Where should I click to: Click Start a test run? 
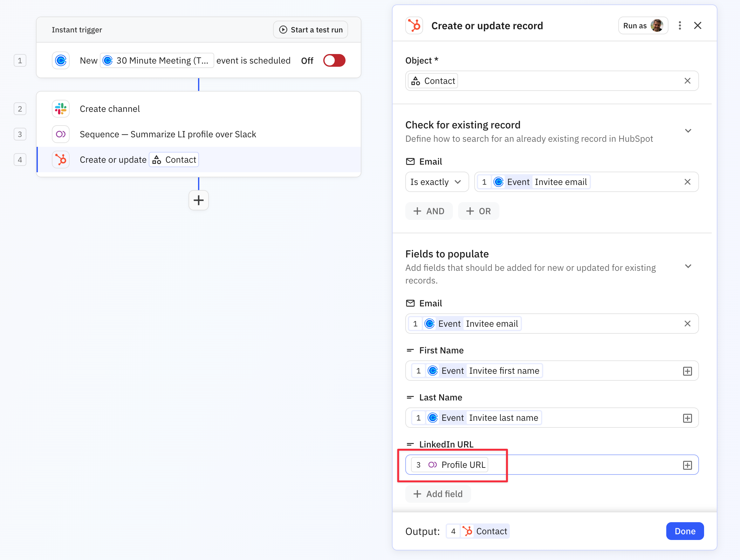tap(310, 30)
